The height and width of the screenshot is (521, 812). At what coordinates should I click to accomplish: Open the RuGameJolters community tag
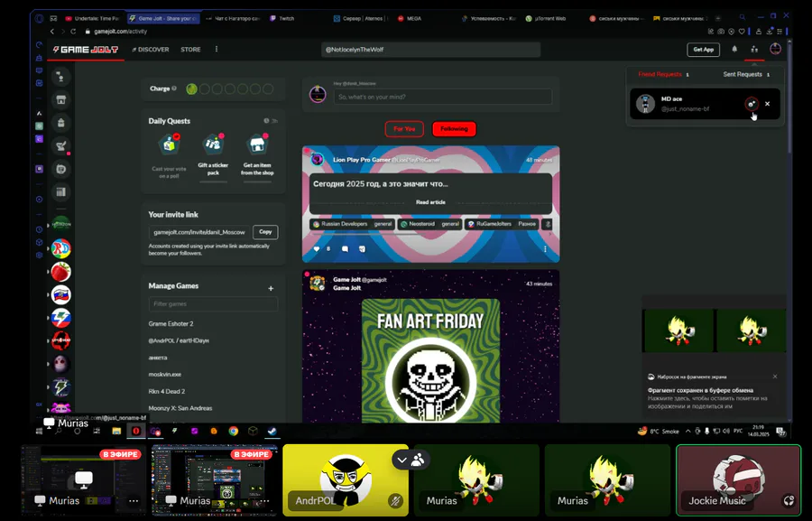pos(502,225)
